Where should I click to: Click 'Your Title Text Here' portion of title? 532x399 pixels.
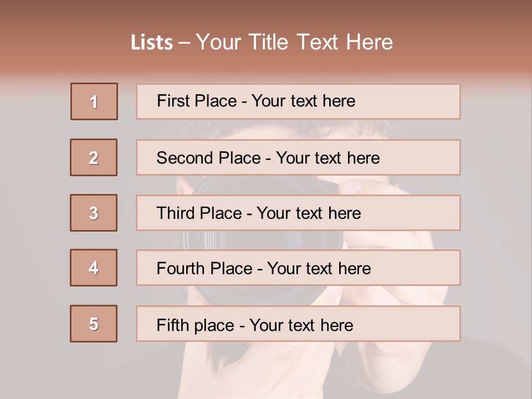pos(294,42)
